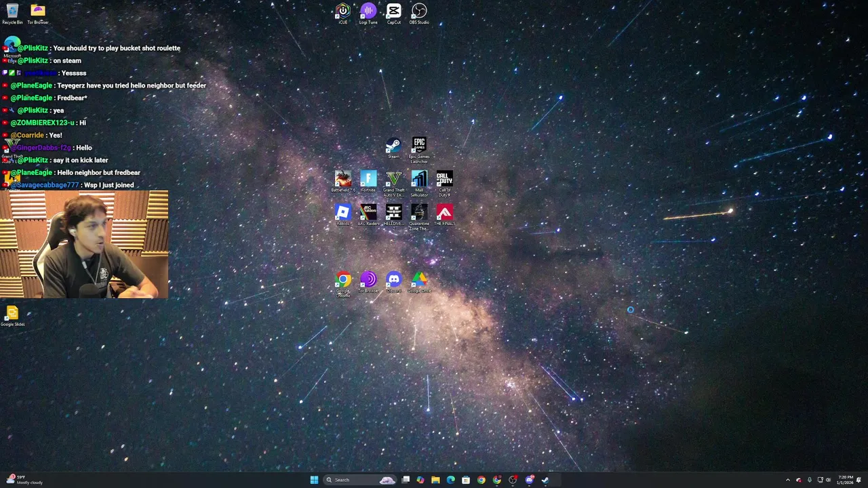The image size is (868, 488).
Task: Launch Mall Simulator desktop shortcut
Action: tap(419, 184)
